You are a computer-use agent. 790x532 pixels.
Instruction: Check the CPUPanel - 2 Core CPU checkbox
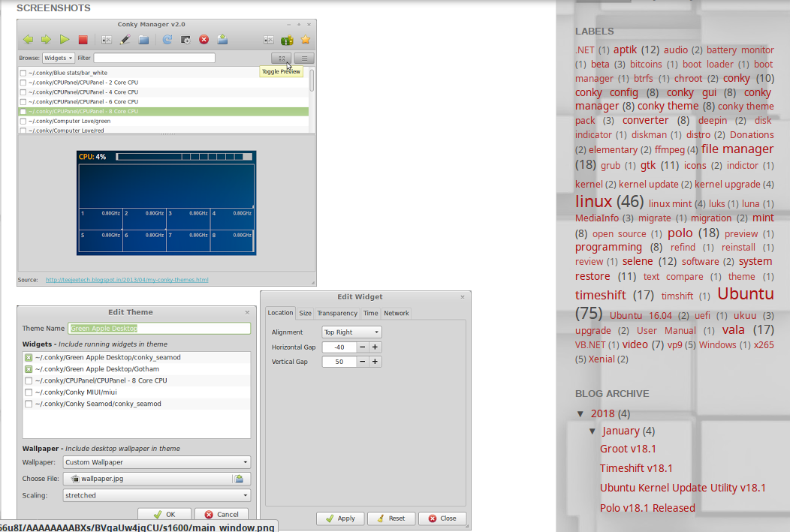click(x=23, y=83)
